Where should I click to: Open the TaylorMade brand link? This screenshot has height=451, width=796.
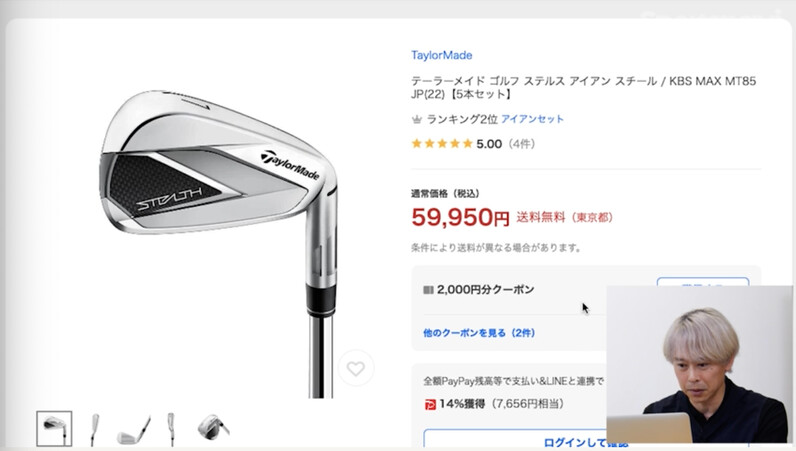[x=442, y=55]
